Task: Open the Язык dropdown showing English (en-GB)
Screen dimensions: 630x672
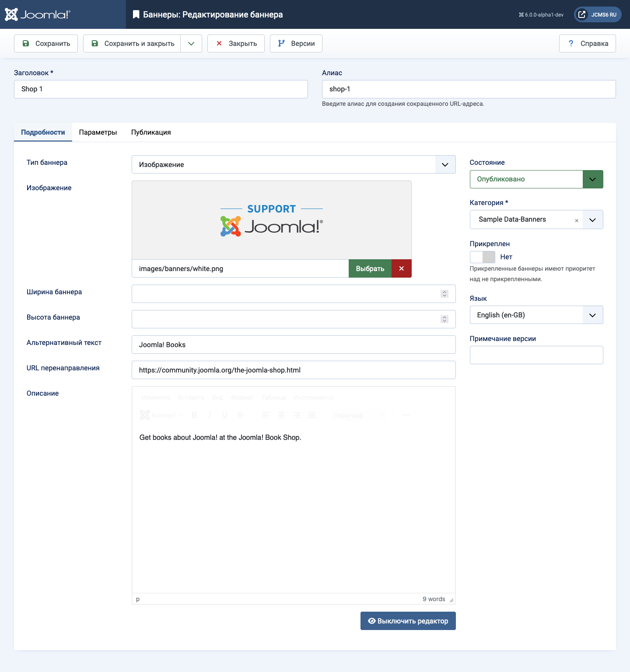Action: coord(536,315)
